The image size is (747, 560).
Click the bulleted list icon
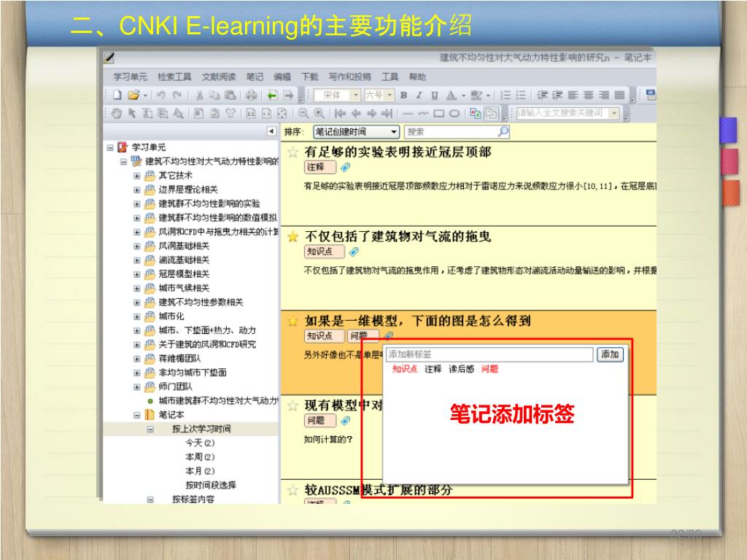click(x=521, y=96)
